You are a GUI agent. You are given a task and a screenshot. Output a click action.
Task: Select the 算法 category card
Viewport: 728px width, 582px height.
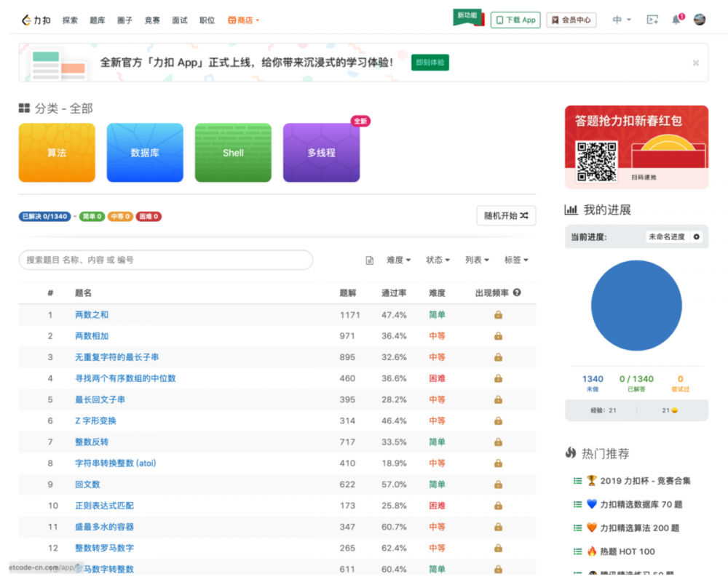[56, 153]
